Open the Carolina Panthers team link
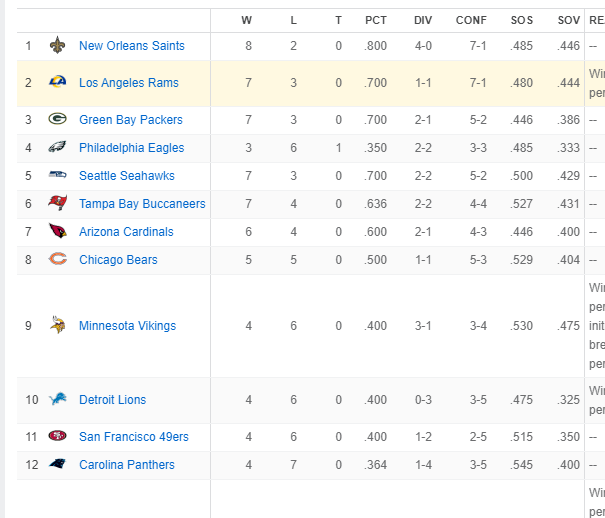 (x=126, y=465)
